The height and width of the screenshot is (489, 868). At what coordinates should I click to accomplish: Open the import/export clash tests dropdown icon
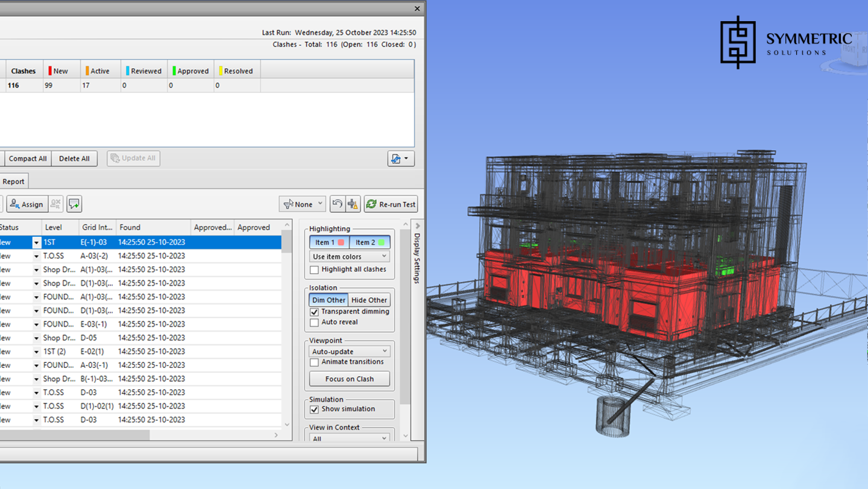(400, 159)
